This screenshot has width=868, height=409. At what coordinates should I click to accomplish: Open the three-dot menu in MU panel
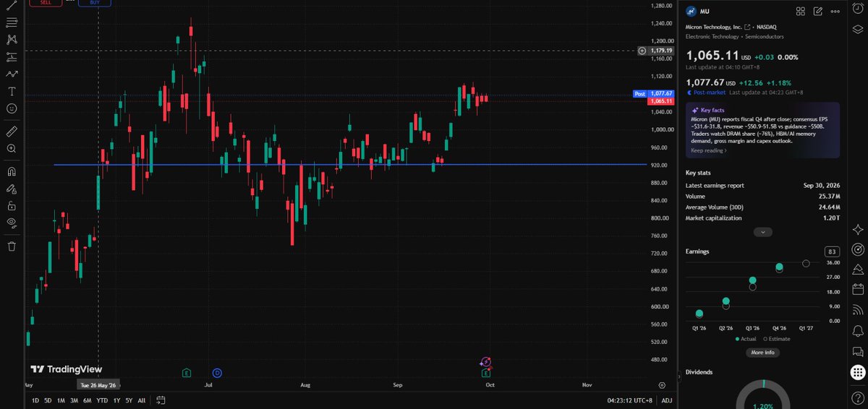(836, 11)
